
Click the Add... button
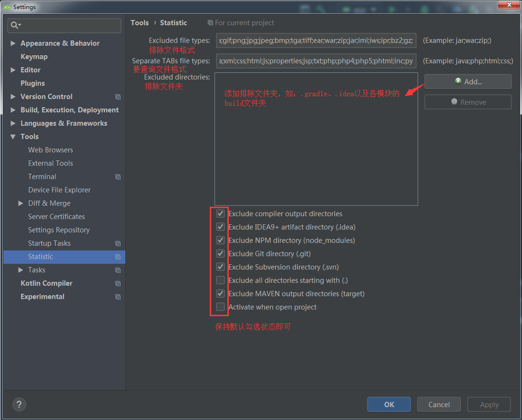click(468, 81)
